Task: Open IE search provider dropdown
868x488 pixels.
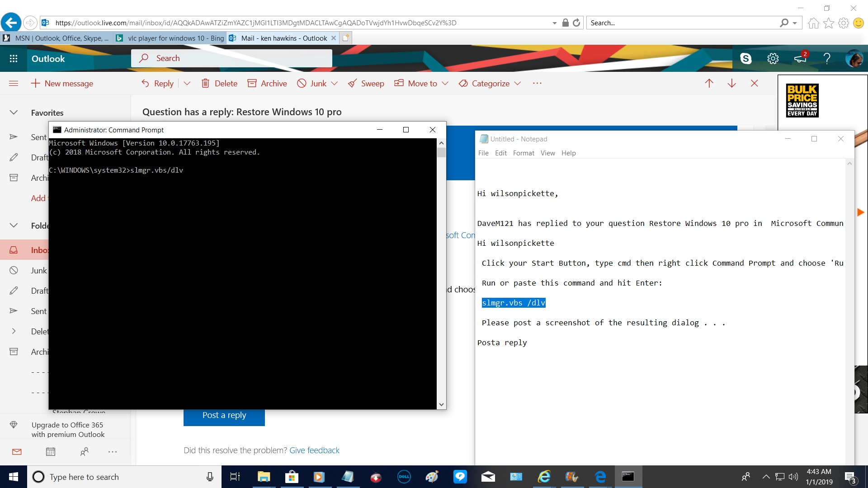Action: click(794, 23)
